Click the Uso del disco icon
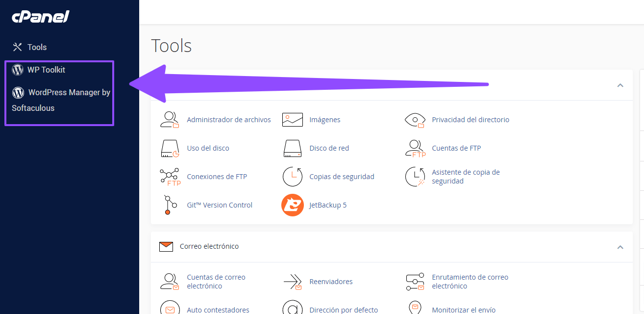The width and height of the screenshot is (644, 314). 170,148
